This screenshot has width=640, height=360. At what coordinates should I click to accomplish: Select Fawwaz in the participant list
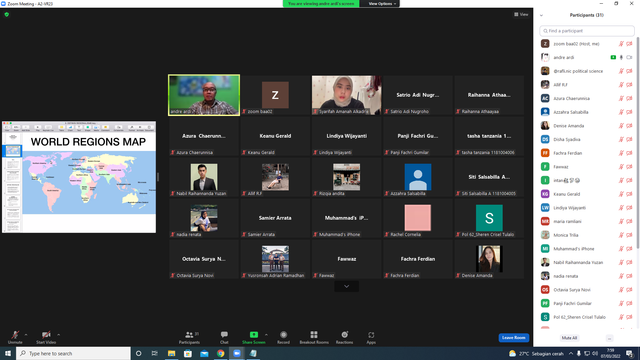tap(587, 167)
